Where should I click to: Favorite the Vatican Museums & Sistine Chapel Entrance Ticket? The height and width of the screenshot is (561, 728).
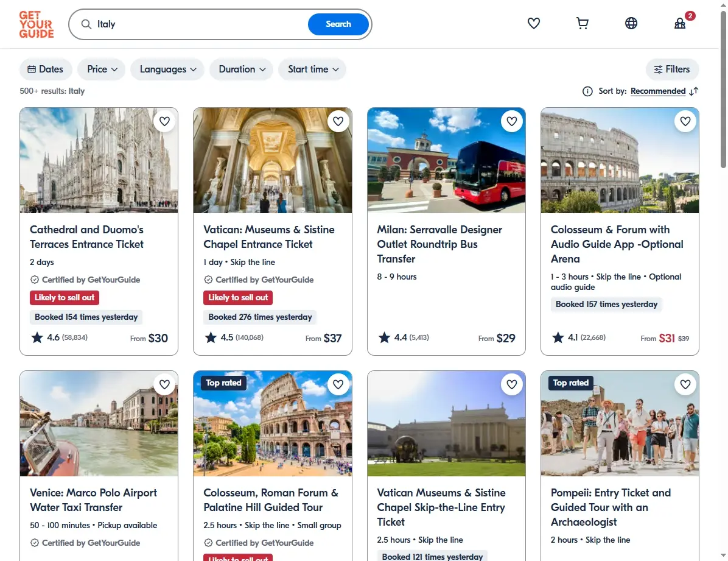[338, 121]
